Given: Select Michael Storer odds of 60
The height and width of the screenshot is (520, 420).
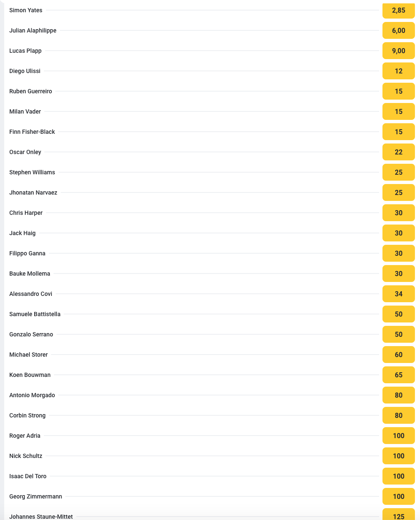Looking at the screenshot, I should [398, 355].
